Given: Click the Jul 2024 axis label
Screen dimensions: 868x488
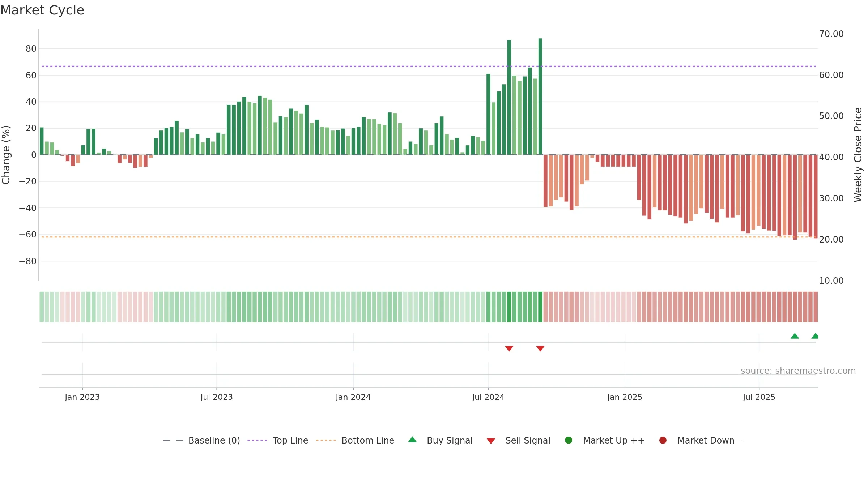Looking at the screenshot, I should [488, 397].
